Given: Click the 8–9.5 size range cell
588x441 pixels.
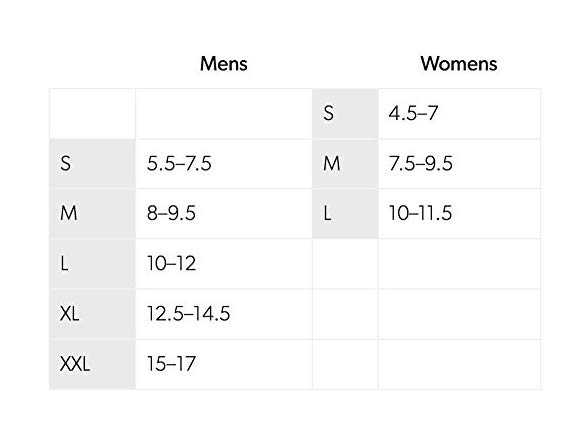Looking at the screenshot, I should click(x=224, y=213).
